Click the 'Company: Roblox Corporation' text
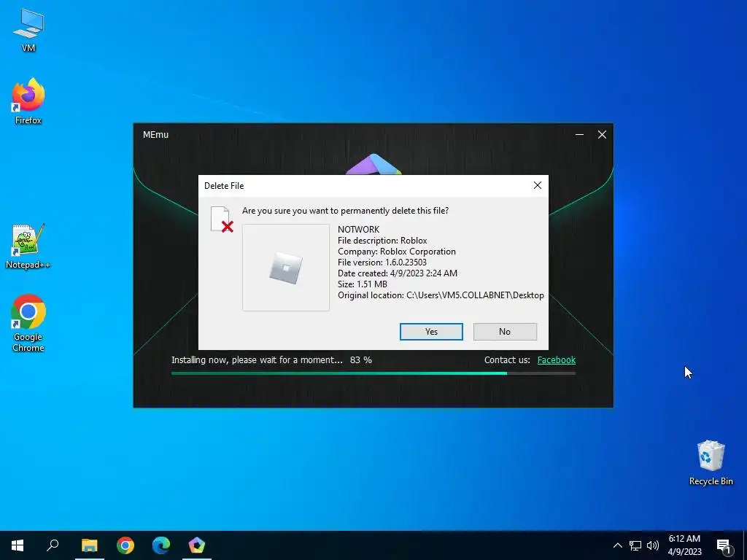The width and height of the screenshot is (747, 560). 397,252
